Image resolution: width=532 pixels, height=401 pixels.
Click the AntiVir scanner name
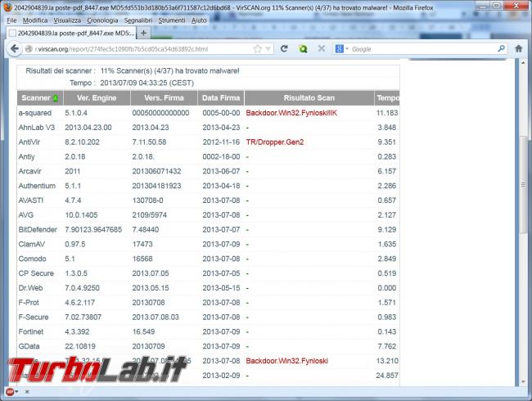(29, 142)
